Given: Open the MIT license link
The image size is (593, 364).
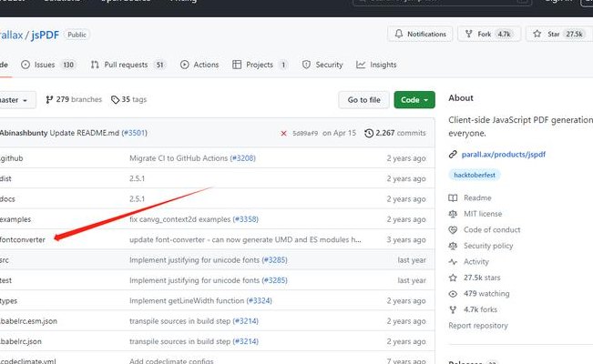Looking at the screenshot, I should [483, 214].
